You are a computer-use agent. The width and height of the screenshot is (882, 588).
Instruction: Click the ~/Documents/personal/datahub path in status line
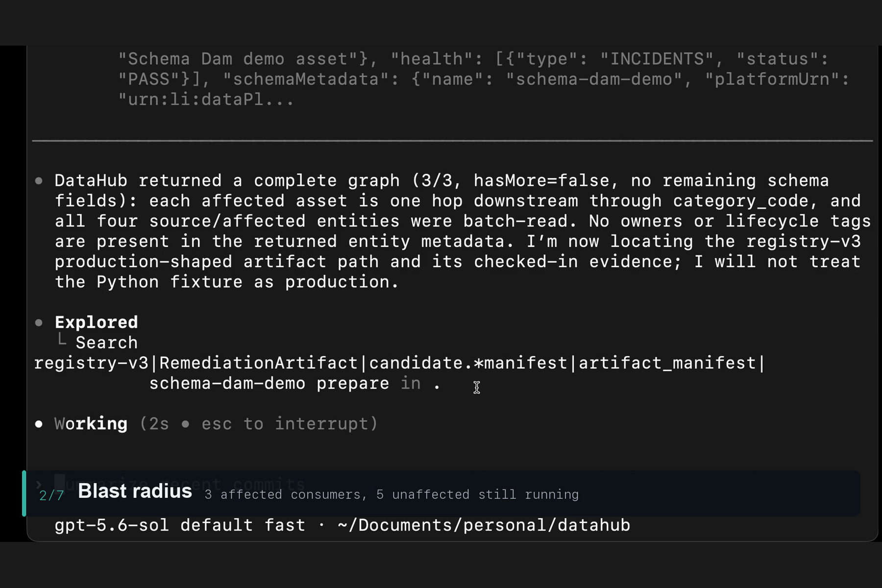[484, 525]
